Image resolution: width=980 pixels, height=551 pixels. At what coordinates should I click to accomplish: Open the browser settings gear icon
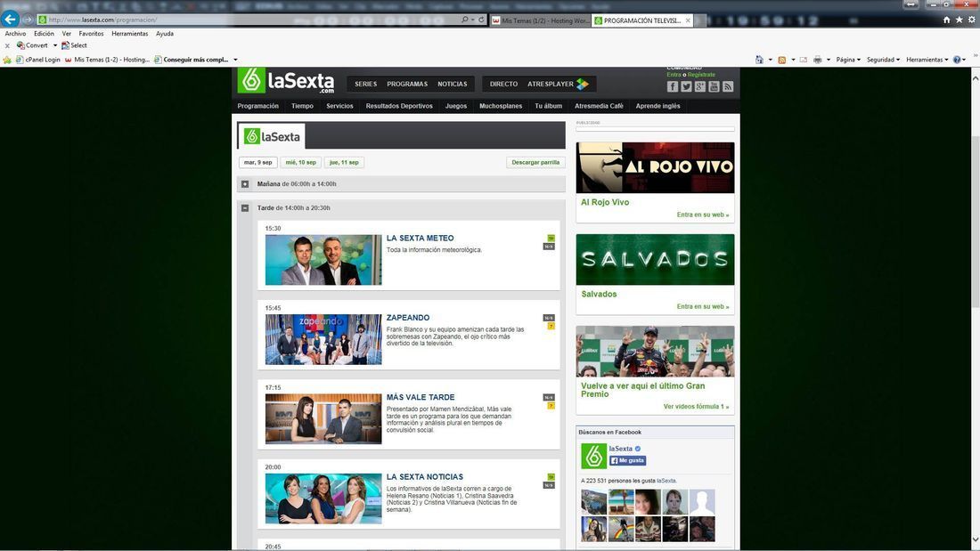pyautogui.click(x=971, y=20)
